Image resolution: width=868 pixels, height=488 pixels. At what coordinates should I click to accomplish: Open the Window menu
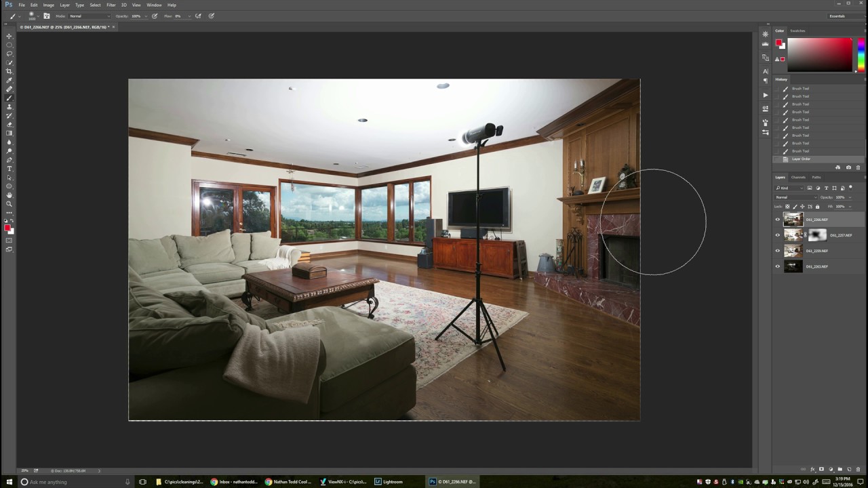[x=154, y=5]
